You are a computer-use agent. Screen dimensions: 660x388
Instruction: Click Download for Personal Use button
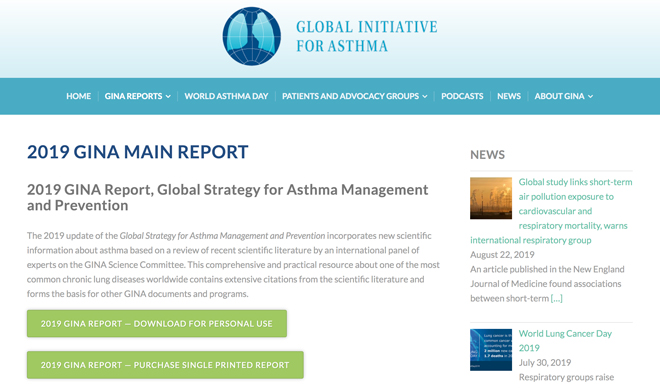point(157,324)
